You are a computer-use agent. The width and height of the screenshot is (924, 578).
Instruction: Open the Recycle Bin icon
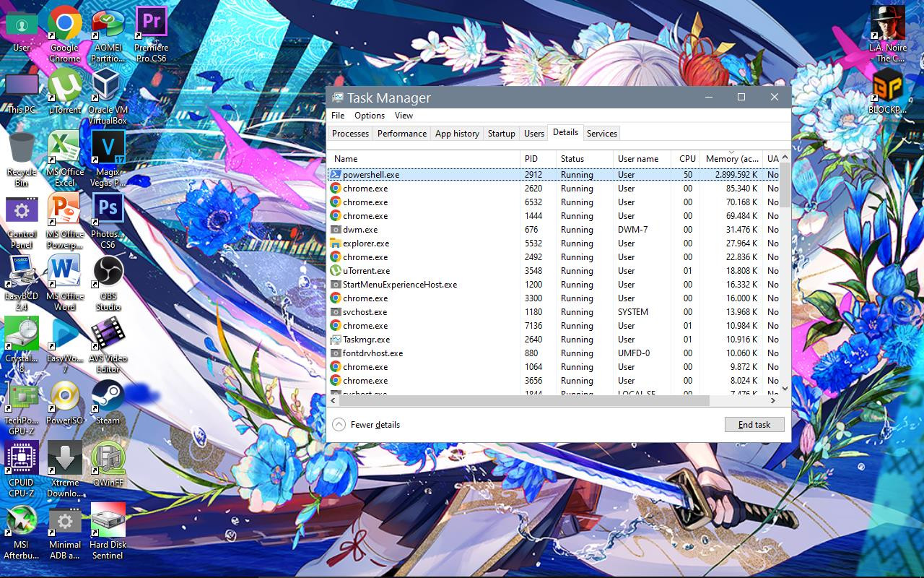tap(22, 159)
